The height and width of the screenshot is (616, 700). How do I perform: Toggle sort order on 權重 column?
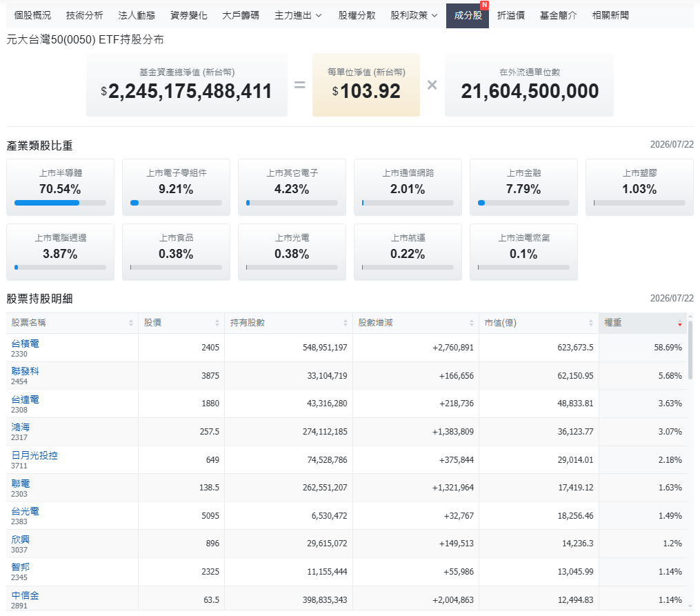coord(643,323)
